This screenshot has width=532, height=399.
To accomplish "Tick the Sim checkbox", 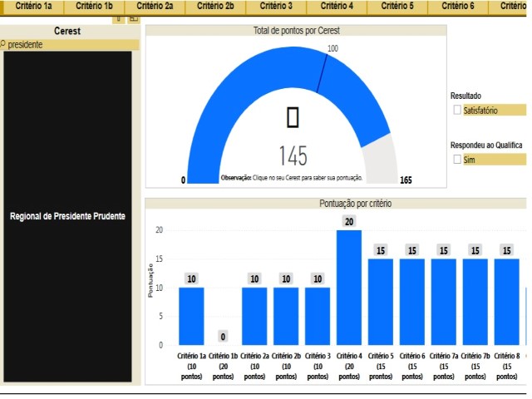I will (x=457, y=159).
